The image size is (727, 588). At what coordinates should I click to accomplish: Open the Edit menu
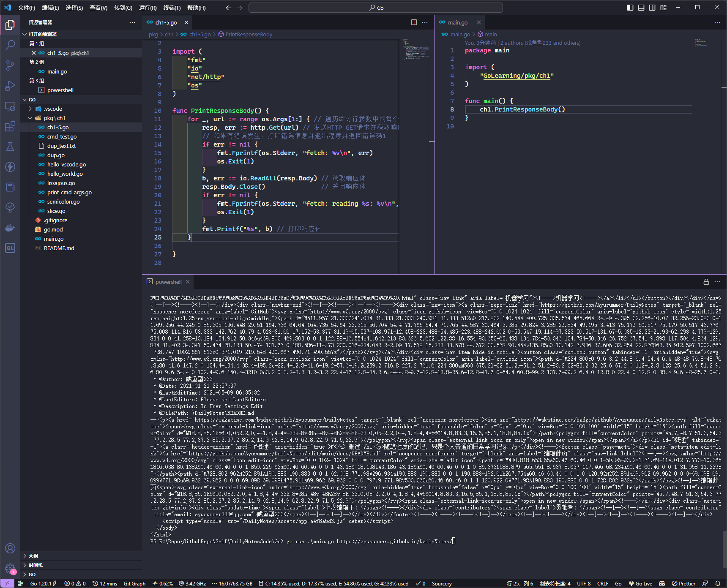pos(50,8)
